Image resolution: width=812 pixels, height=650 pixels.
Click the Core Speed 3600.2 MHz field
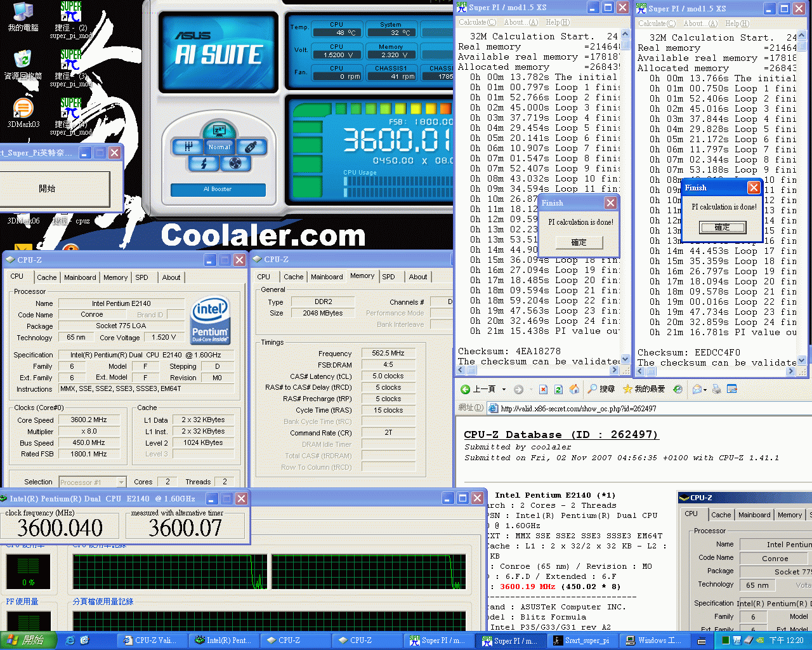click(x=89, y=420)
